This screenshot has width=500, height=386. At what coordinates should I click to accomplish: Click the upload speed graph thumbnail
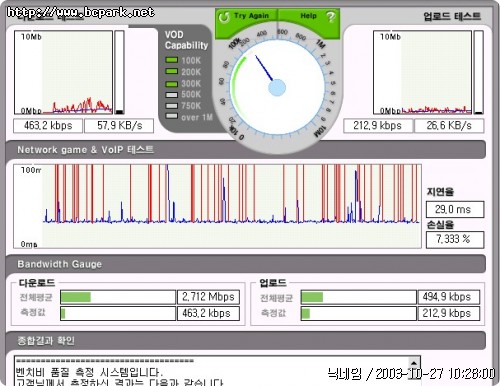click(x=422, y=72)
